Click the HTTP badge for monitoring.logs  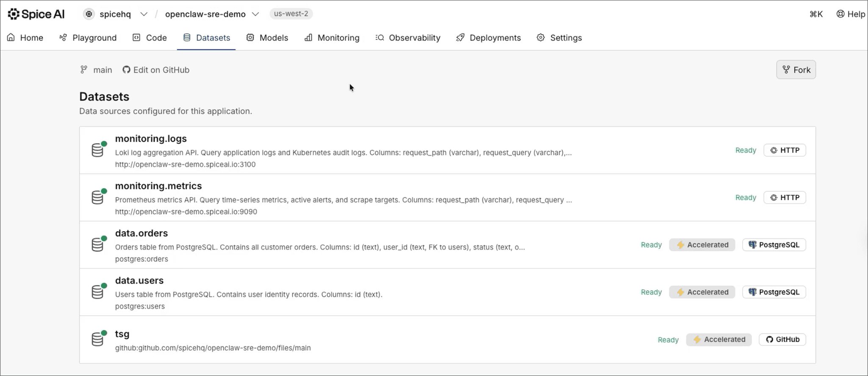click(x=785, y=150)
